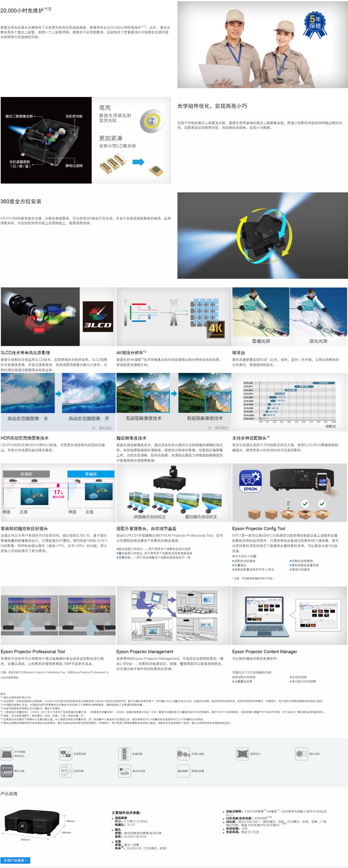Click the Epson Projector Professional Tool heading
The height and width of the screenshot is (868, 348).
pyautogui.click(x=33, y=651)
